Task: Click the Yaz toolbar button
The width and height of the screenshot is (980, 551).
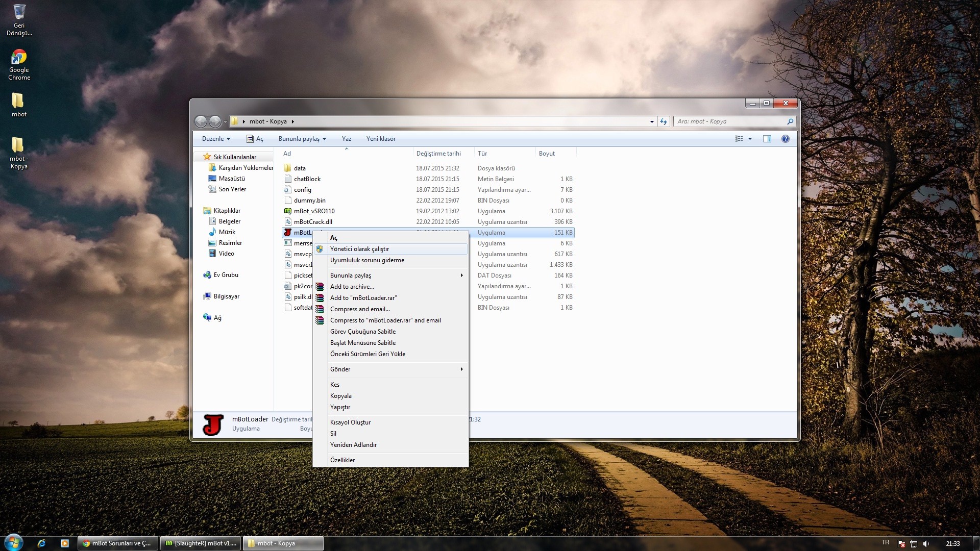Action: pos(347,139)
